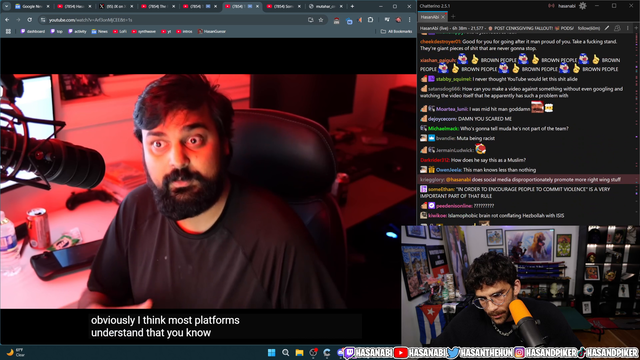Click username Moartea_lunii in chat
The image size is (640, 360).
[451, 109]
